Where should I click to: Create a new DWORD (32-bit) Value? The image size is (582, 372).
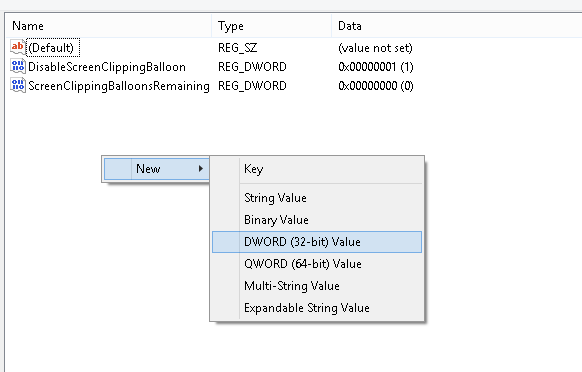click(x=317, y=242)
